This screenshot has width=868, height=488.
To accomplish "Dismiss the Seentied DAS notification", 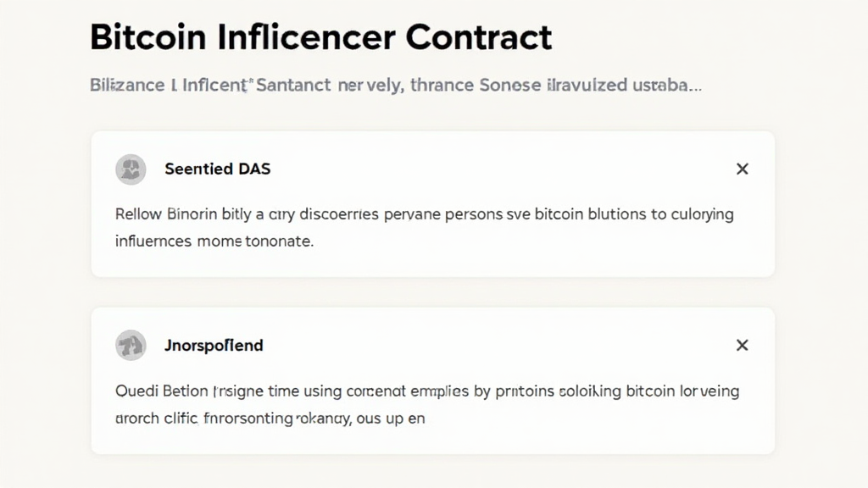I will point(742,169).
